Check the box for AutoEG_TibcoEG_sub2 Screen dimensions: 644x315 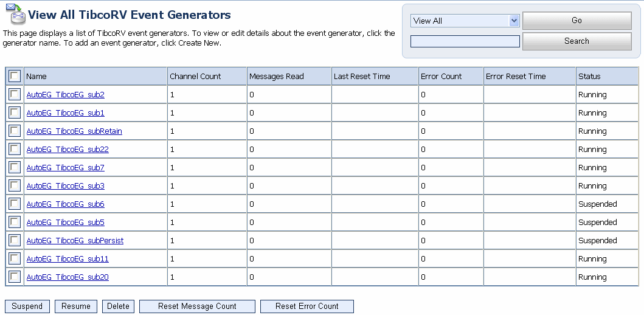15,94
